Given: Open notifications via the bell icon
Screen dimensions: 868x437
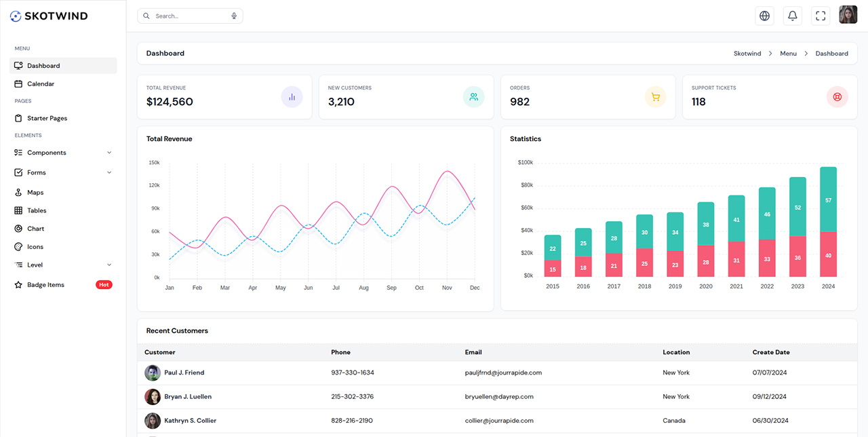Looking at the screenshot, I should click(792, 15).
